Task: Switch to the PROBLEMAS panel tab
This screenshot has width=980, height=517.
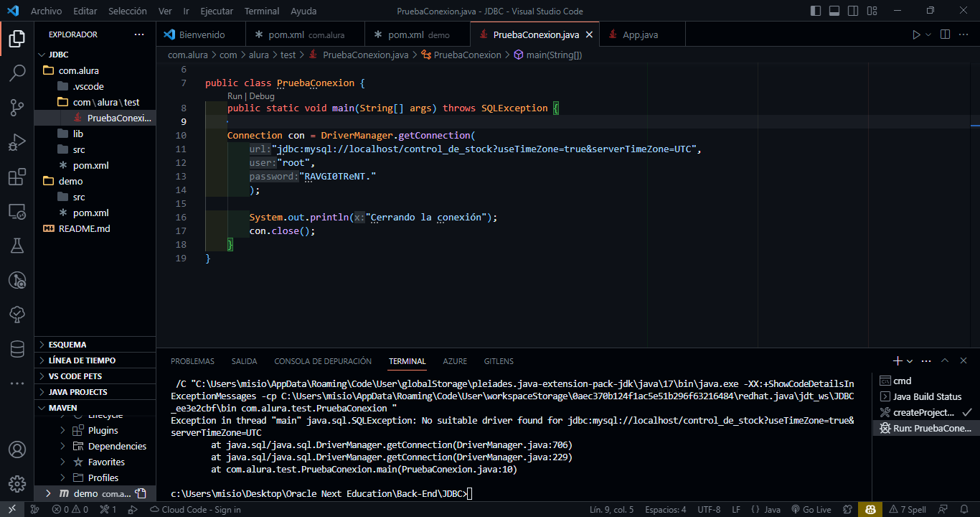Action: (x=192, y=361)
